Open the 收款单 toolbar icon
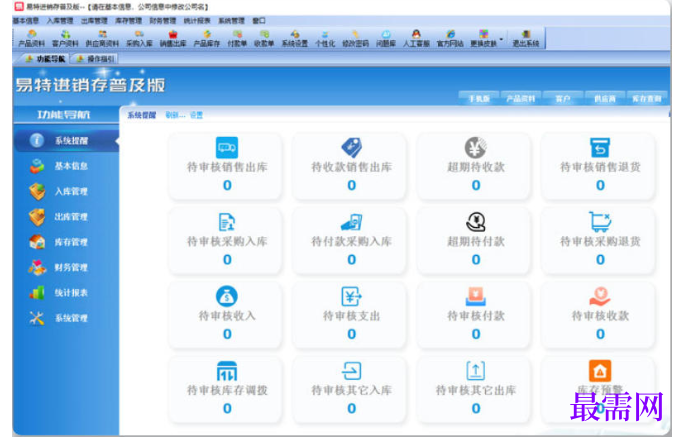 point(264,39)
